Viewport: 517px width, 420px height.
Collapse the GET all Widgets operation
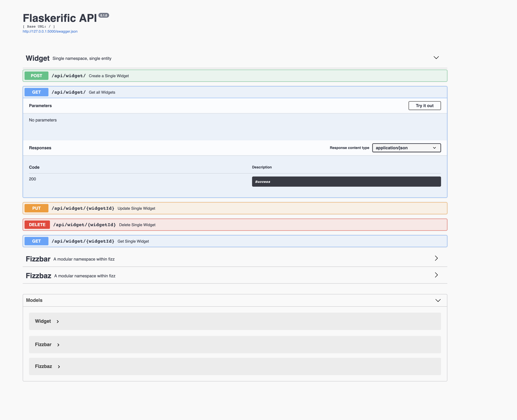pyautogui.click(x=102, y=92)
